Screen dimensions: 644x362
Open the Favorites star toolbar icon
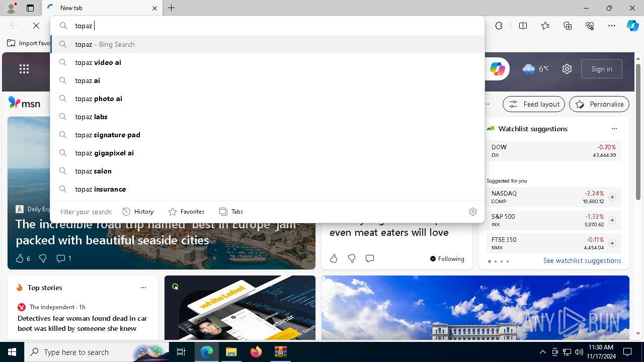click(545, 26)
